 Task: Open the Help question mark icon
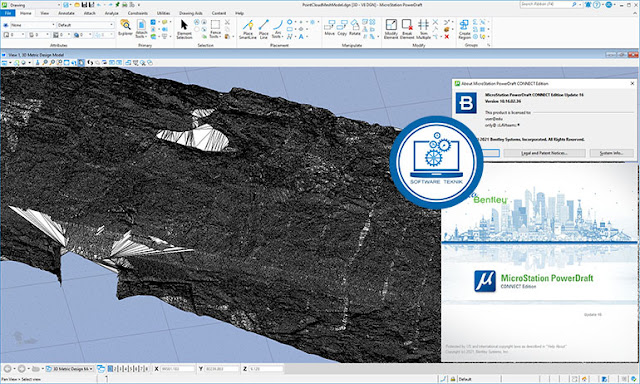click(597, 4)
